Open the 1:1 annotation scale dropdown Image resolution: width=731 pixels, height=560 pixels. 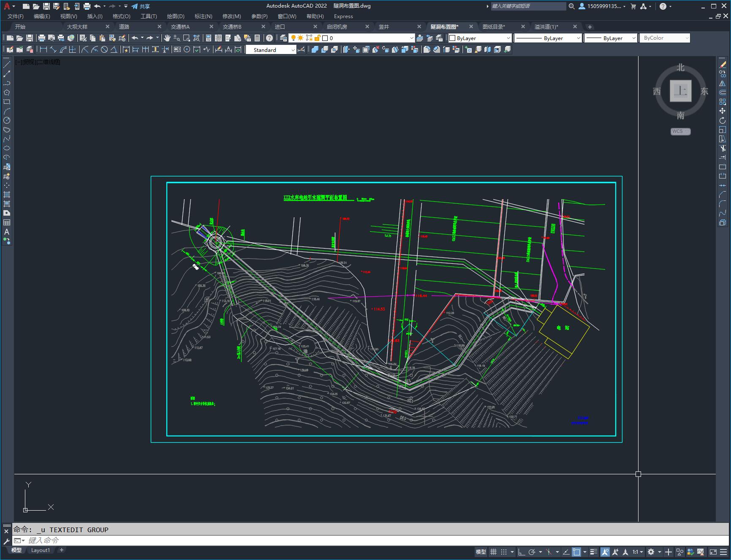pos(638,552)
